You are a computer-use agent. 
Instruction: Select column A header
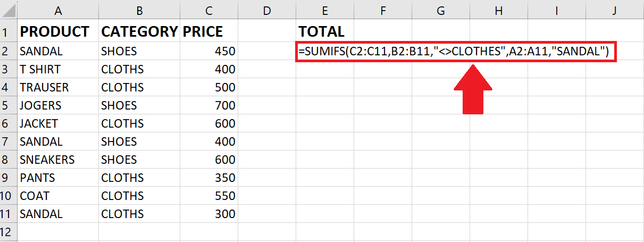click(x=58, y=10)
